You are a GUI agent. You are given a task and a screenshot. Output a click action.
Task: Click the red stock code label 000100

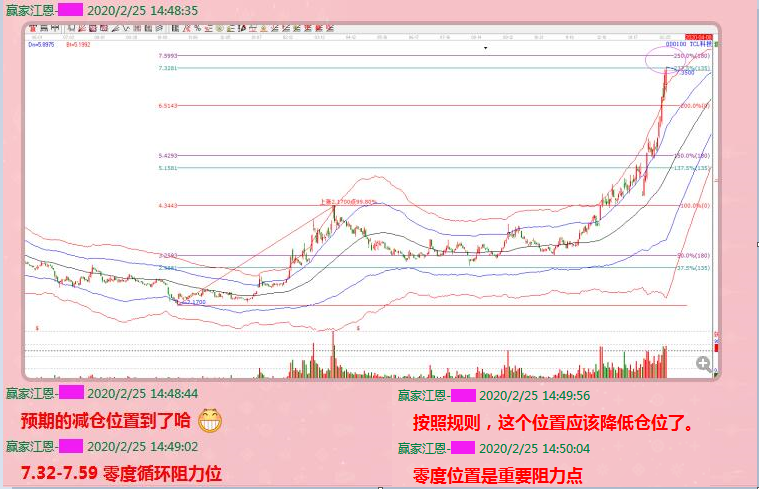point(675,44)
